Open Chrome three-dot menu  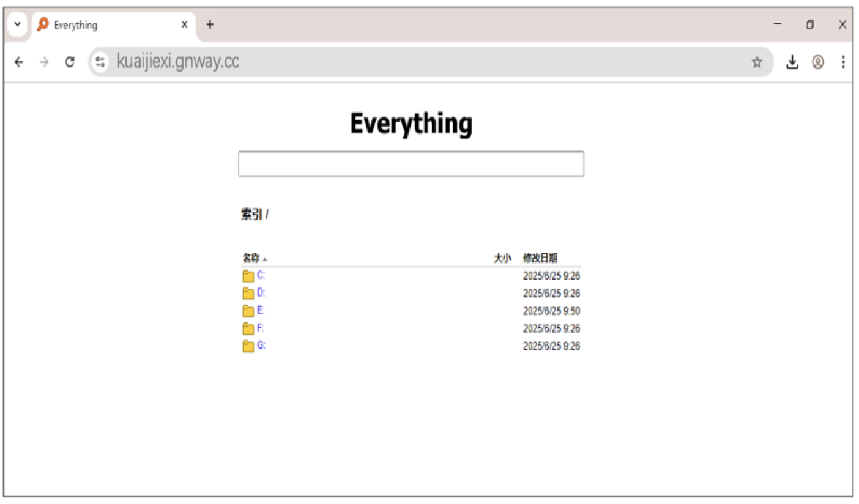point(844,62)
